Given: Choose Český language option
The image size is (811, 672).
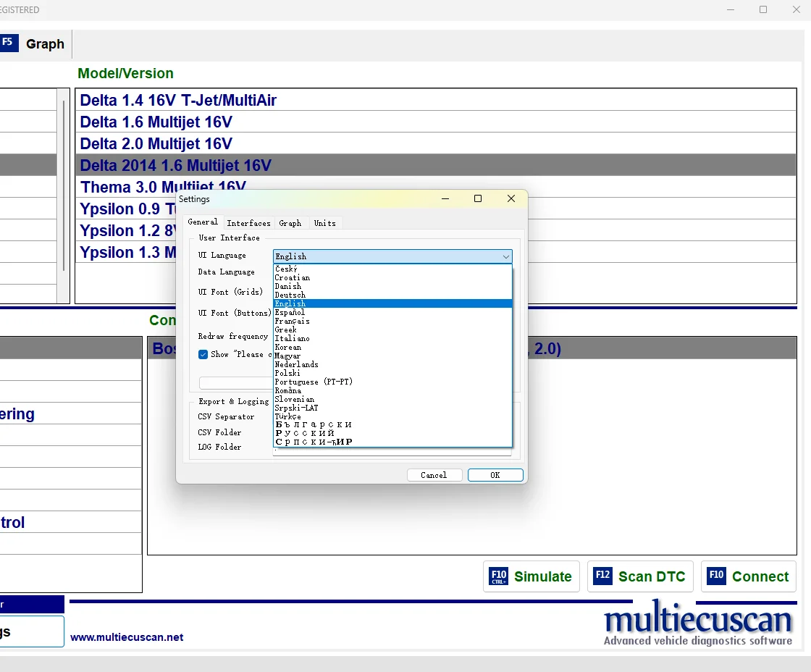Looking at the screenshot, I should coord(392,269).
